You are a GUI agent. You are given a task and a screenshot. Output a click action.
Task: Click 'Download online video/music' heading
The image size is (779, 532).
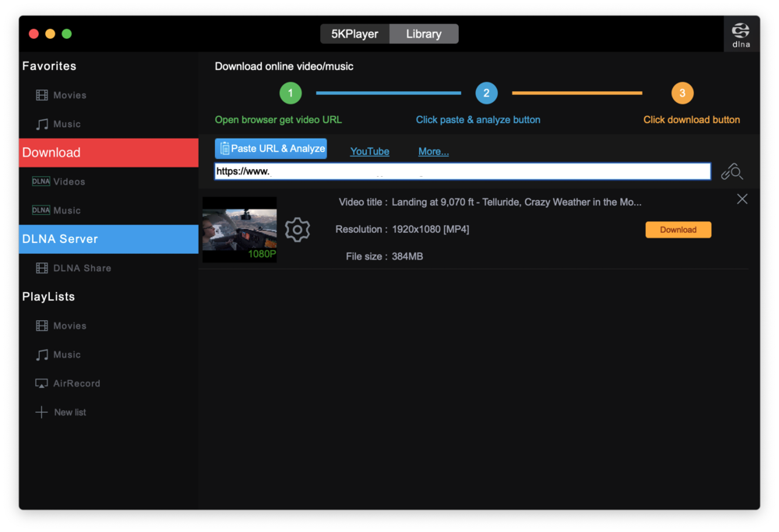click(x=284, y=66)
